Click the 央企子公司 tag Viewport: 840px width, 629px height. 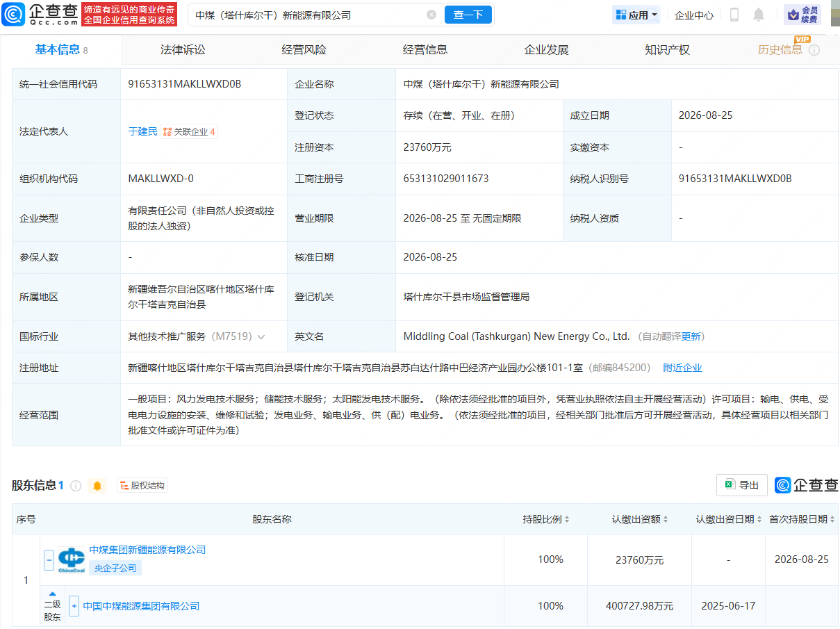(x=115, y=568)
